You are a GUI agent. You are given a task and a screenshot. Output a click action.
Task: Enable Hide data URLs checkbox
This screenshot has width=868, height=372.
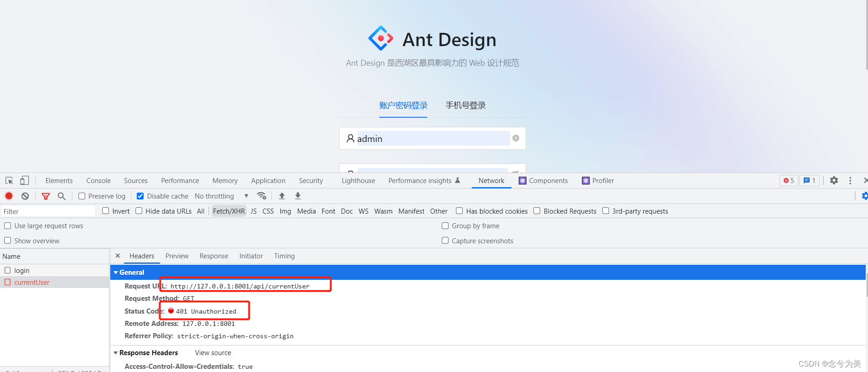139,211
